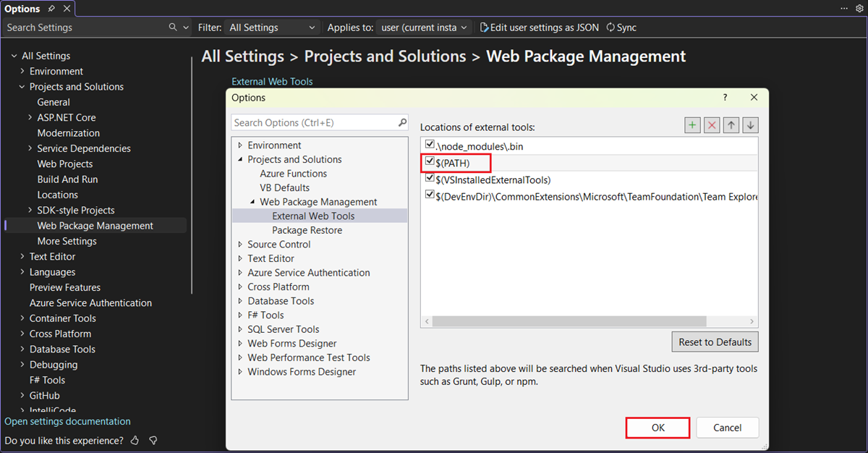Expand the Source Control tree node

pyautogui.click(x=239, y=244)
